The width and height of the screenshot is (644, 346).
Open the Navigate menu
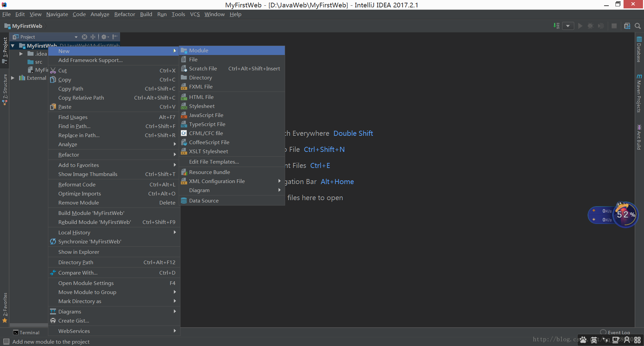click(x=57, y=14)
